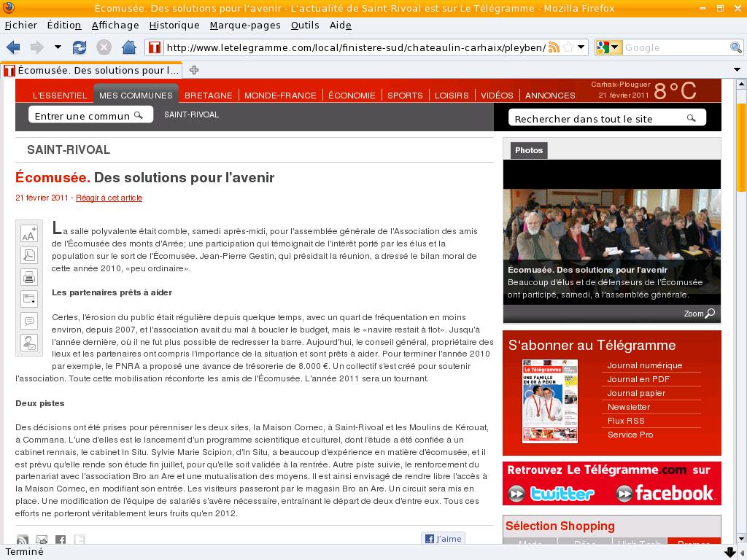Open the Journal numérique link
Image resolution: width=747 pixels, height=560 pixels.
coord(645,365)
